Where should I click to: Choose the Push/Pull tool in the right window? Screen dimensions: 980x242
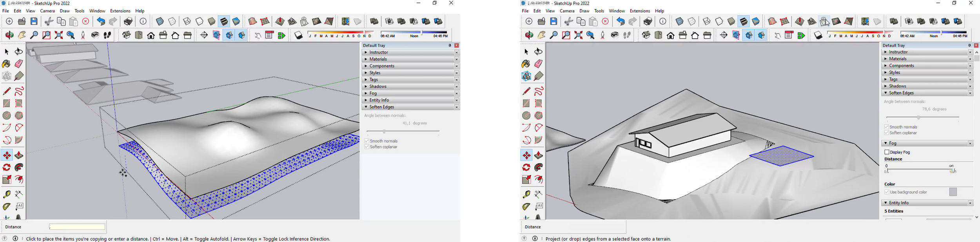(x=539, y=155)
